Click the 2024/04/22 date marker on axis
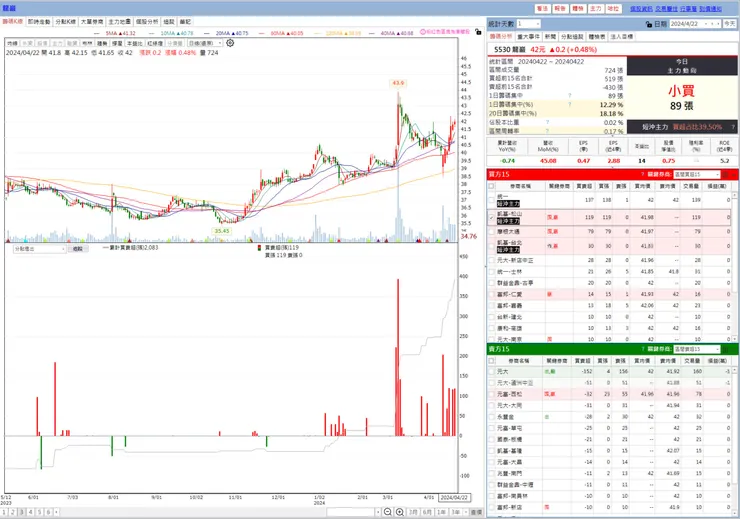Image resolution: width=740 pixels, height=519 pixels. pyautogui.click(x=454, y=497)
